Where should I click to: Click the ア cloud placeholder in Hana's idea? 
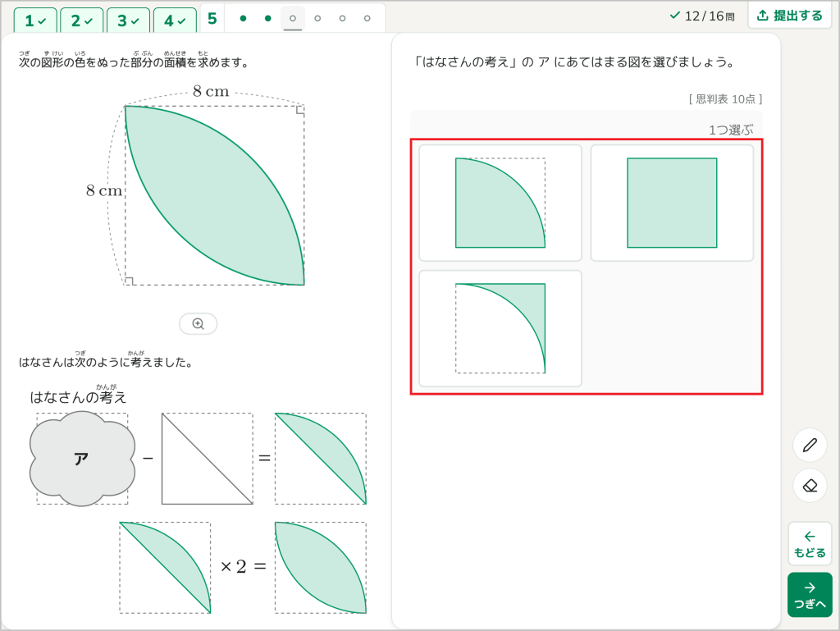82,459
